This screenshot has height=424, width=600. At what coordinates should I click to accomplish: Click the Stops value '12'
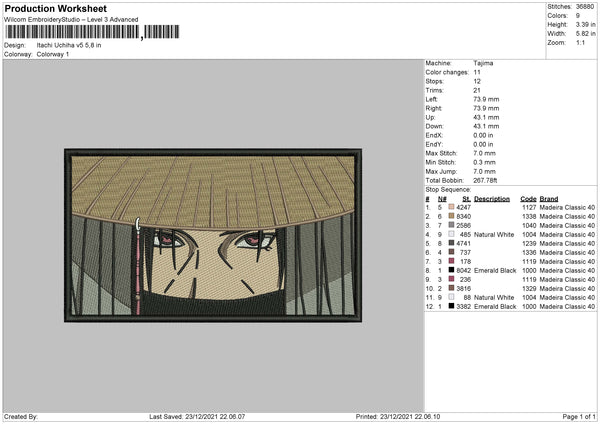(477, 81)
